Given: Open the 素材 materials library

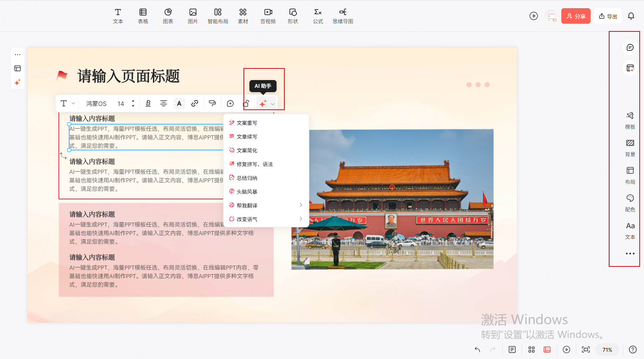Looking at the screenshot, I should (x=243, y=16).
